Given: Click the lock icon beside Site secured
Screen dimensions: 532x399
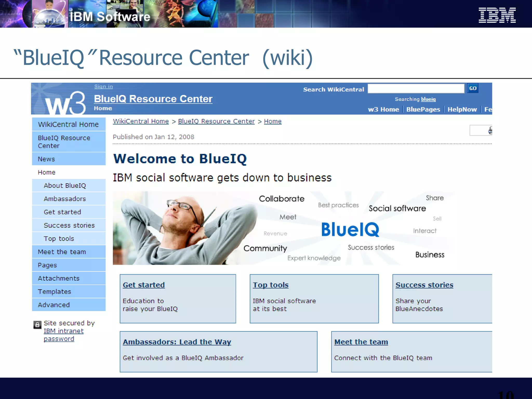Looking at the screenshot, I should click(37, 325).
